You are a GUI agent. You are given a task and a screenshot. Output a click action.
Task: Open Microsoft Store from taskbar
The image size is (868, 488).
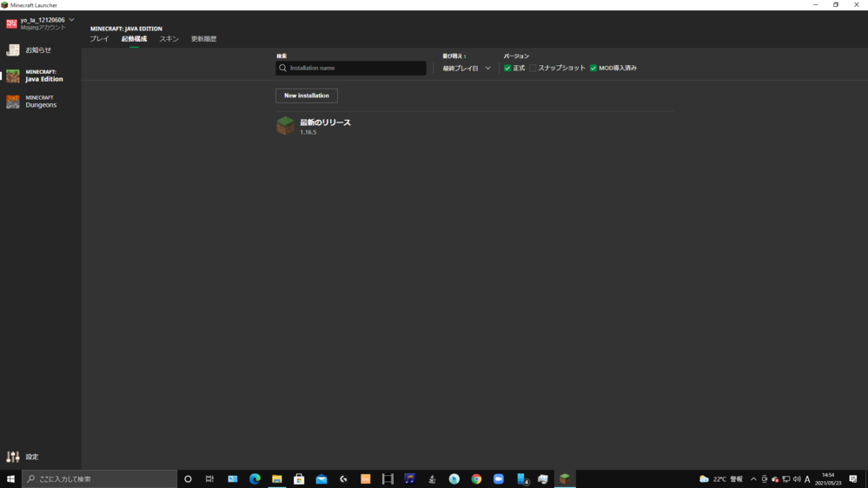[x=299, y=478]
